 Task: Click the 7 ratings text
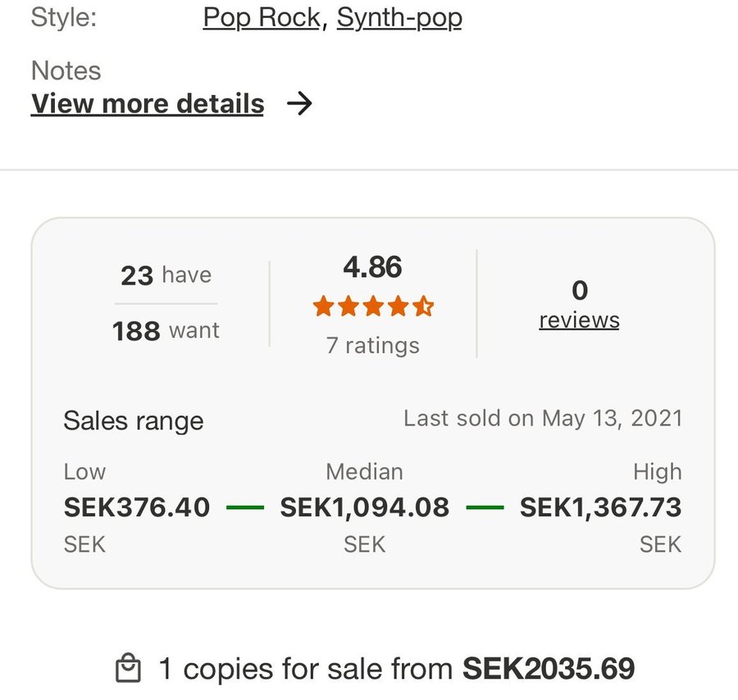tap(372, 345)
